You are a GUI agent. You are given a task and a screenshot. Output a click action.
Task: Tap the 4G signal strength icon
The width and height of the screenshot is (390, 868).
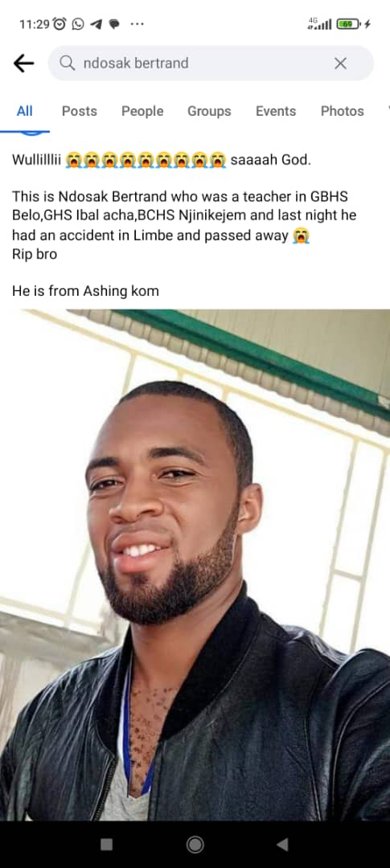(x=320, y=23)
